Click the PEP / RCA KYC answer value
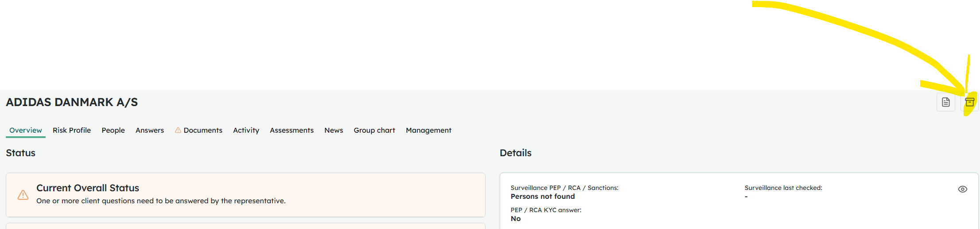The height and width of the screenshot is (229, 980). (x=516, y=218)
